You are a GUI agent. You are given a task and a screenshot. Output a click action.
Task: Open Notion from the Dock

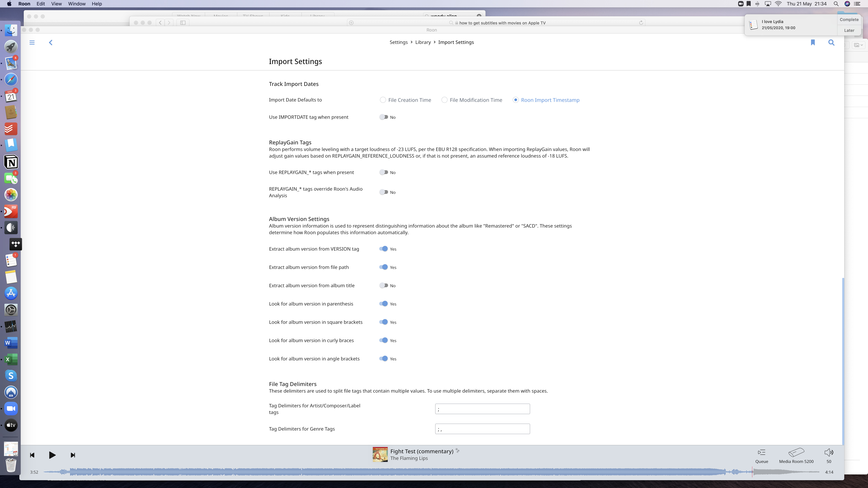(11, 162)
